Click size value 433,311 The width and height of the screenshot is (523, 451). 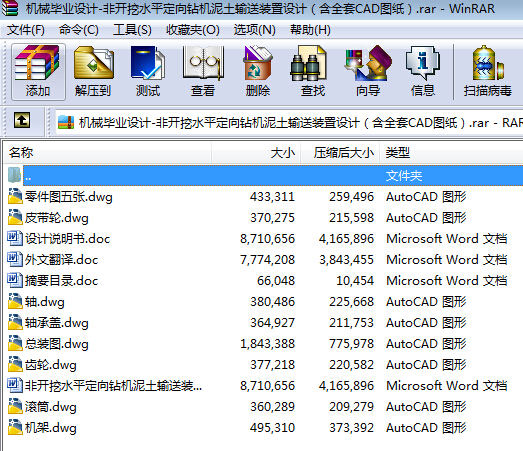pos(273,197)
